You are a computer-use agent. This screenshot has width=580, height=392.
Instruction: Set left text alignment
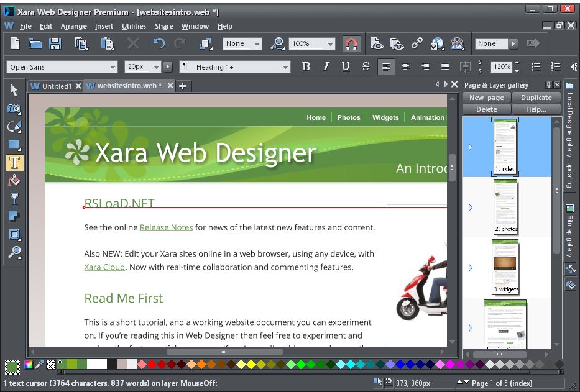click(386, 67)
